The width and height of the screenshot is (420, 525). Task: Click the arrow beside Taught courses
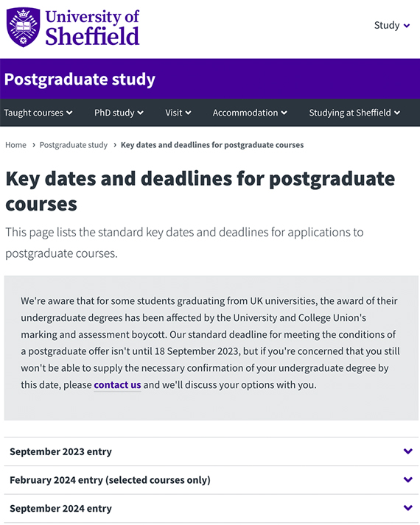[69, 113]
